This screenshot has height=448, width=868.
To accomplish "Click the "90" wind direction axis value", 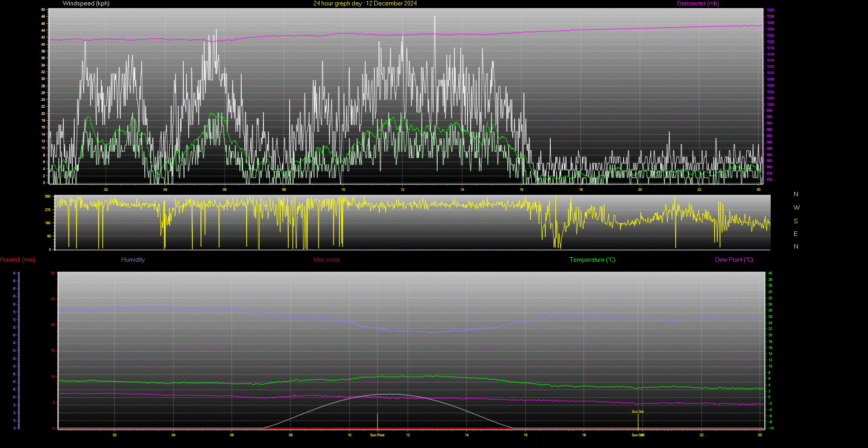I will (49, 236).
